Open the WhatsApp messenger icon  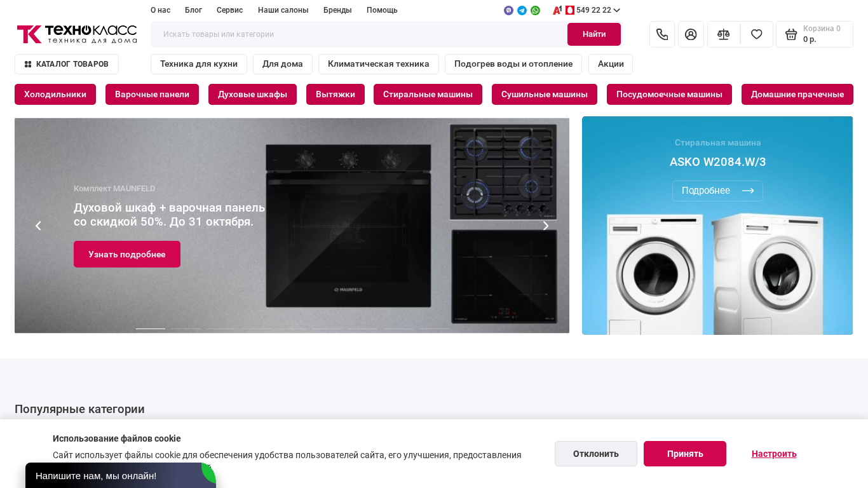535,10
